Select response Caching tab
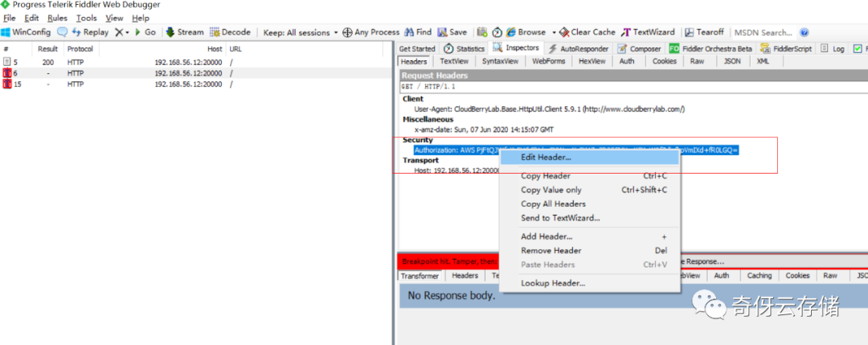Viewport: 868px width, 345px height. (759, 275)
